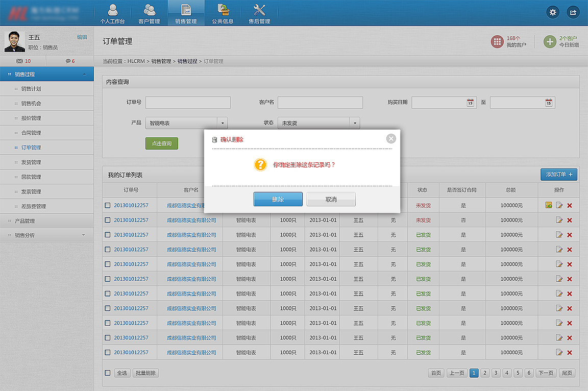Click the 批量删除 button
588x391 pixels.
coord(145,373)
